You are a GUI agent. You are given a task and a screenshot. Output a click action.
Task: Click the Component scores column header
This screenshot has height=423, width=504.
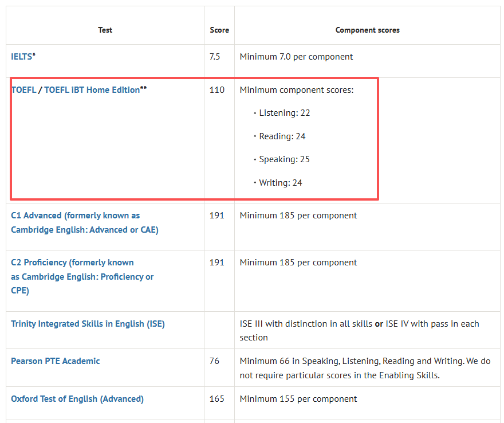point(367,30)
